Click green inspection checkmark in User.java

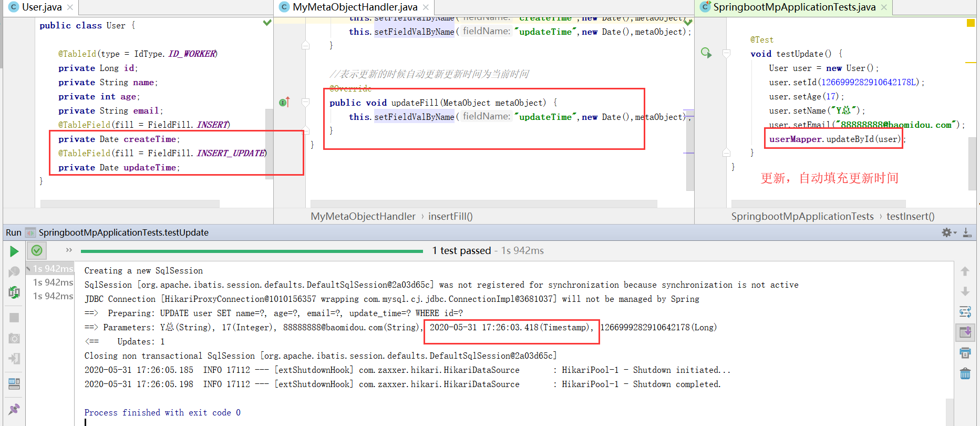267,23
